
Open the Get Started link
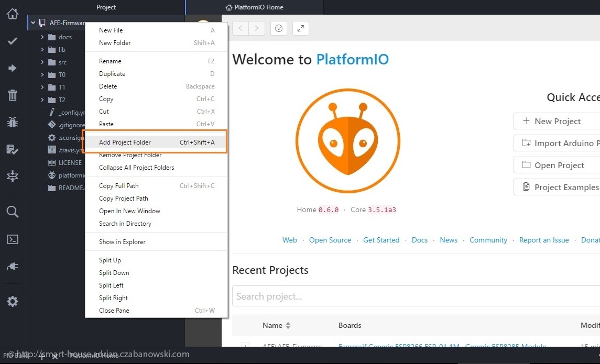click(381, 240)
